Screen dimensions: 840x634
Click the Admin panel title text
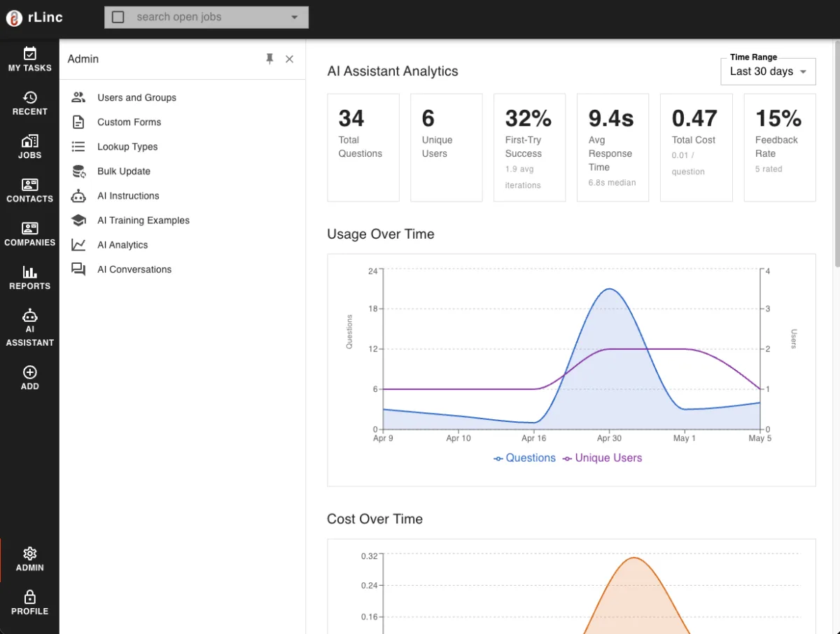pos(83,59)
